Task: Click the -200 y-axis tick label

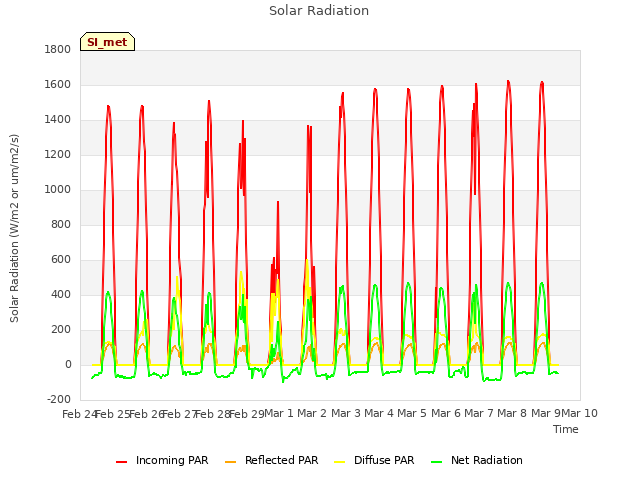Action: [59, 399]
